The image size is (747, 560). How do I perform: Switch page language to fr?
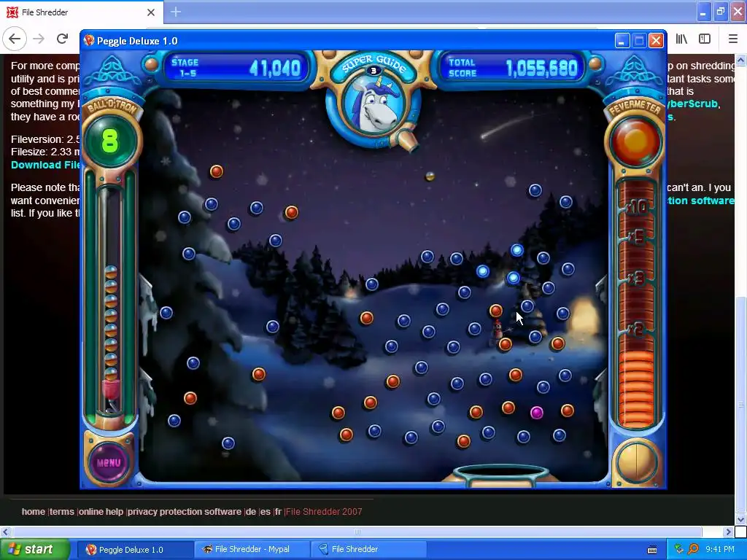coord(278,511)
